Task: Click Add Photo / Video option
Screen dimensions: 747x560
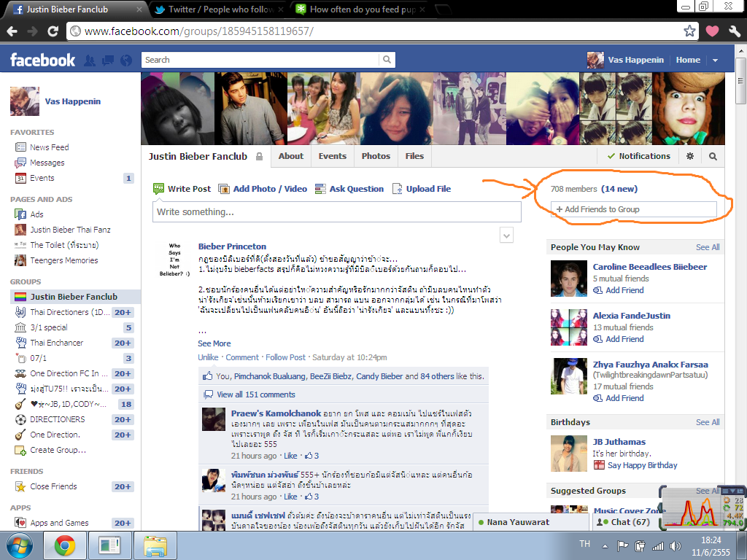Action: (263, 189)
